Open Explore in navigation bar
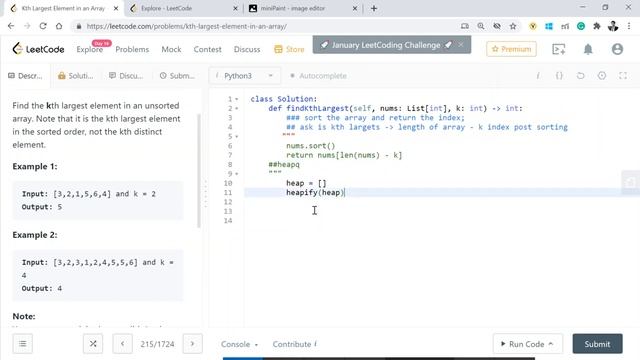Image resolution: width=640 pixels, height=360 pixels. point(89,49)
